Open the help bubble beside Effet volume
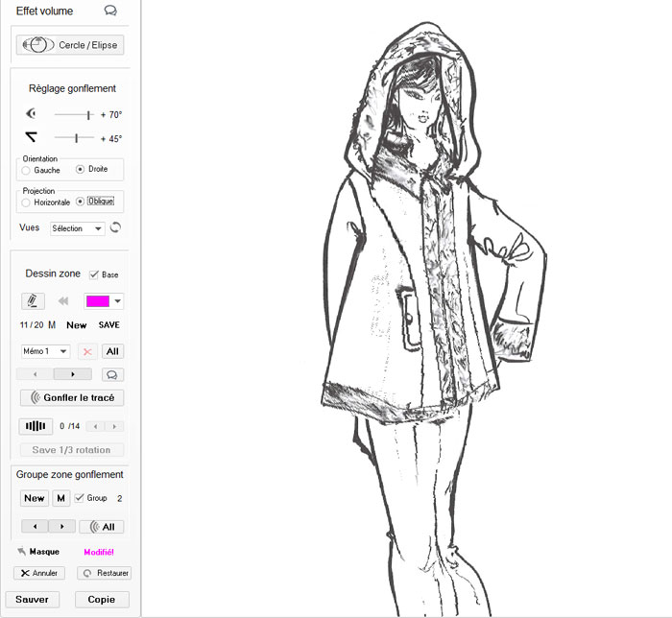 tap(110, 12)
